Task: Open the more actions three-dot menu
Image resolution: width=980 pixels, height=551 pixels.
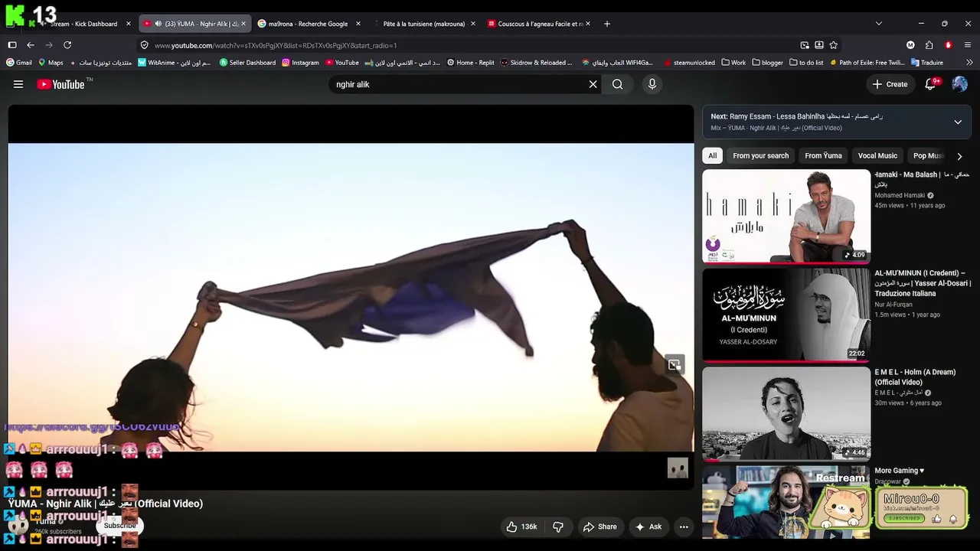Action: 684,527
